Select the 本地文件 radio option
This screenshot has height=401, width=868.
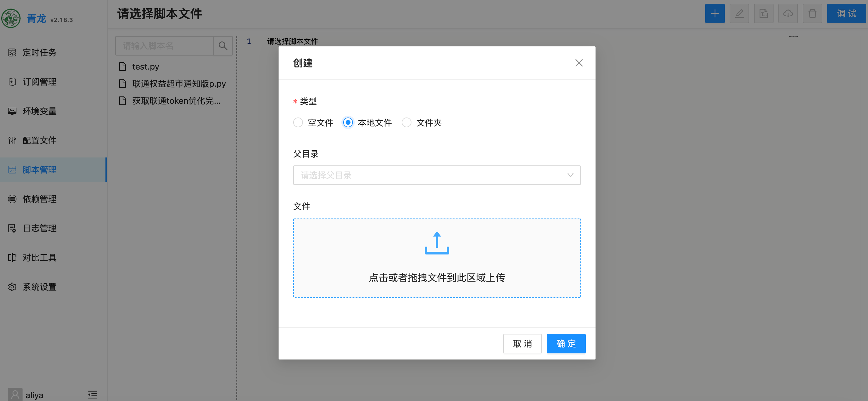pyautogui.click(x=348, y=122)
